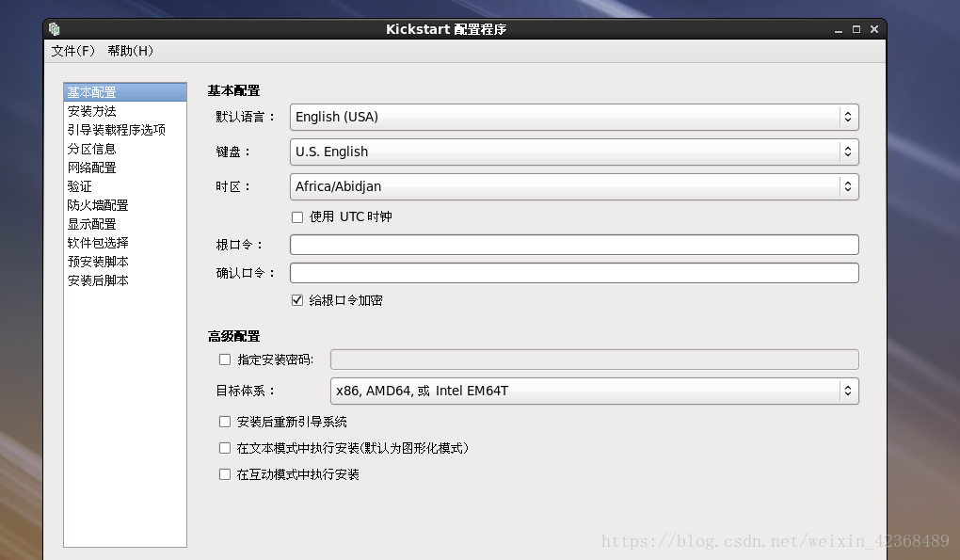This screenshot has width=960, height=560.
Task: Focus the 确认口令 field
Action: click(574, 273)
